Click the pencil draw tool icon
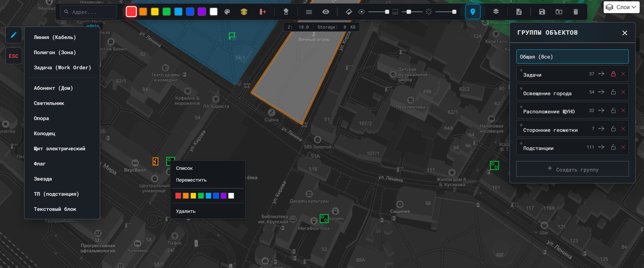The image size is (644, 268). 14,35
